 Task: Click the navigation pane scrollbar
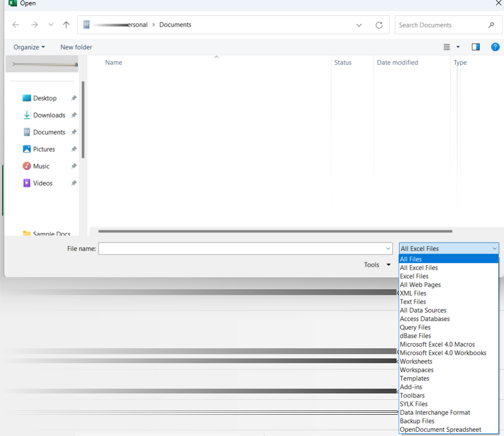(x=83, y=120)
